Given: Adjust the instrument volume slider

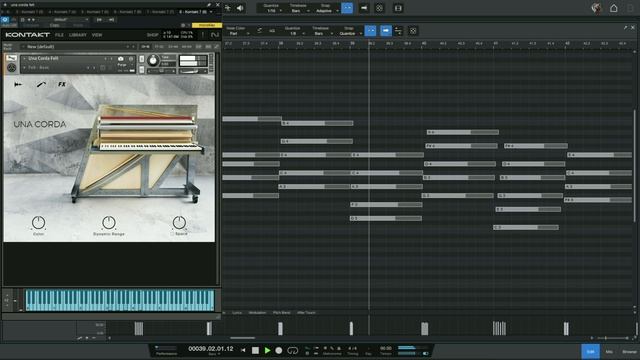Looking at the screenshot, I should pyautogui.click(x=193, y=71).
